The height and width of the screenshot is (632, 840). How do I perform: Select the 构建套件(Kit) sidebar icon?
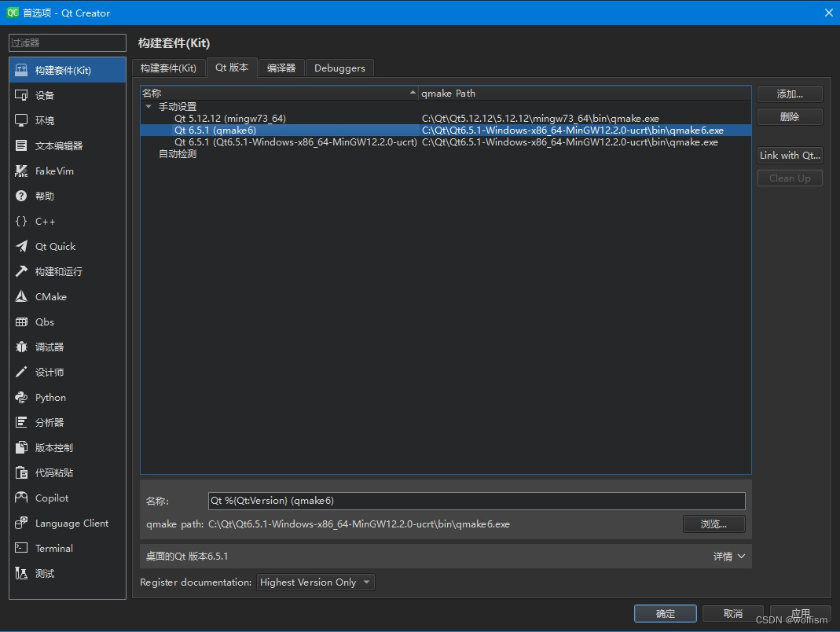(x=21, y=70)
